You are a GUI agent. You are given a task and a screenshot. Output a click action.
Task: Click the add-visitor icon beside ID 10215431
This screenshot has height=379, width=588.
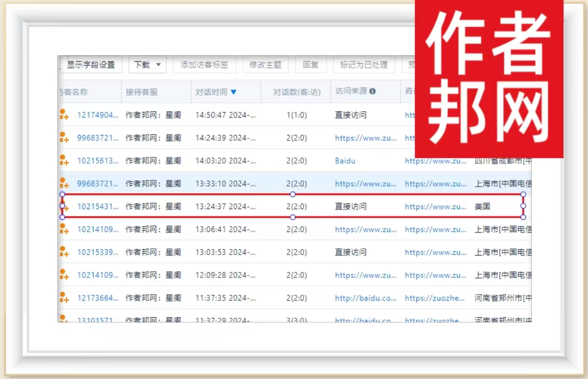click(65, 207)
